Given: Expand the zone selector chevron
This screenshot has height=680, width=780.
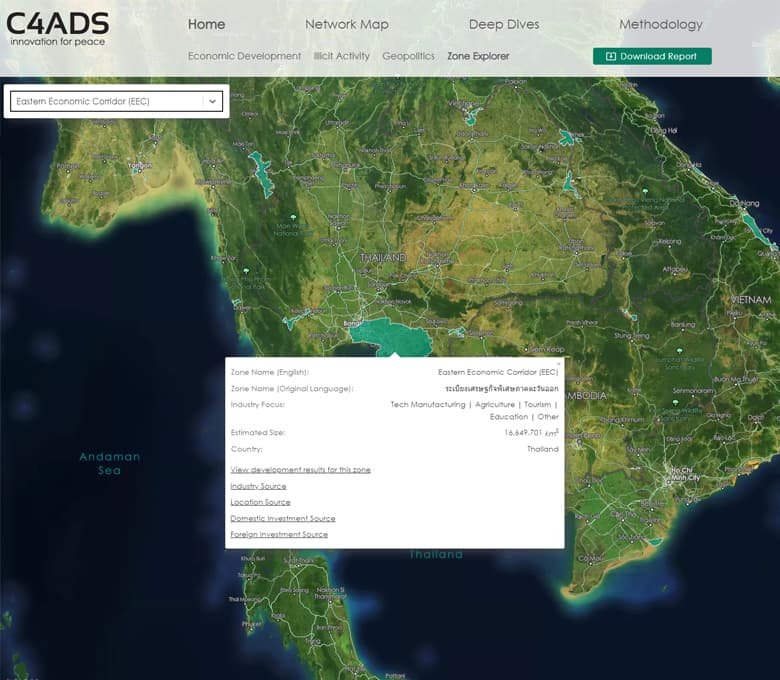Looking at the screenshot, I should coord(212,101).
